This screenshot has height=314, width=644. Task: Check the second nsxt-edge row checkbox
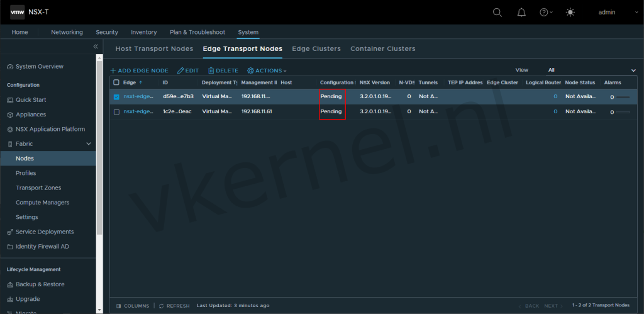pos(116,112)
